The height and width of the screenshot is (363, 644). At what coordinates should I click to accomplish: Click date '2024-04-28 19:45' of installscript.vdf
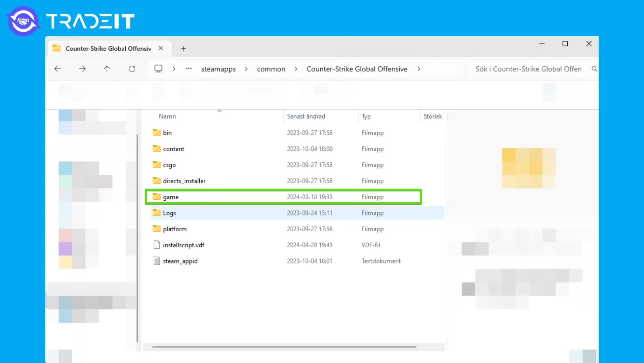310,245
